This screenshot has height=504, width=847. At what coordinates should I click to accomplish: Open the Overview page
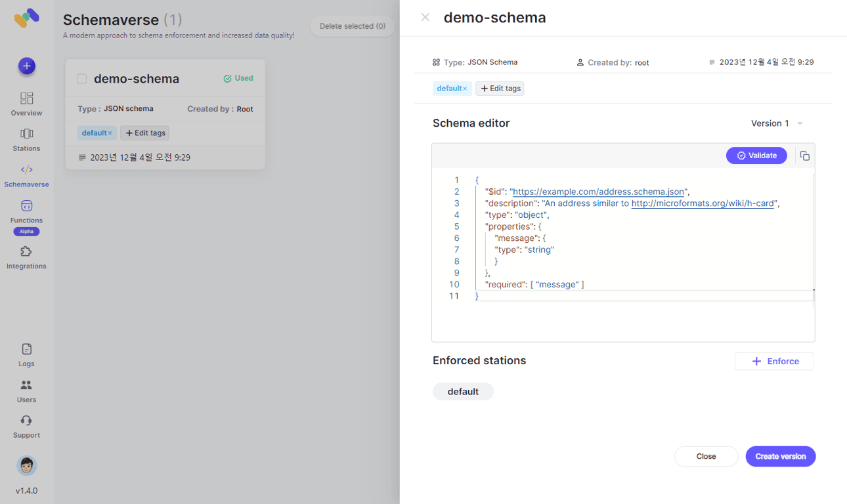click(x=26, y=104)
